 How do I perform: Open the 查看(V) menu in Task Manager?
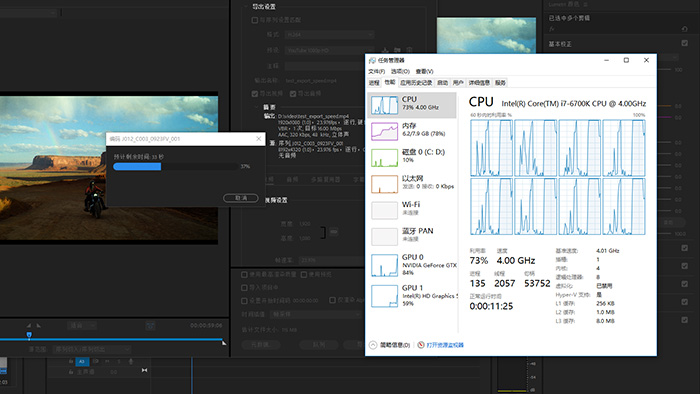coord(424,71)
